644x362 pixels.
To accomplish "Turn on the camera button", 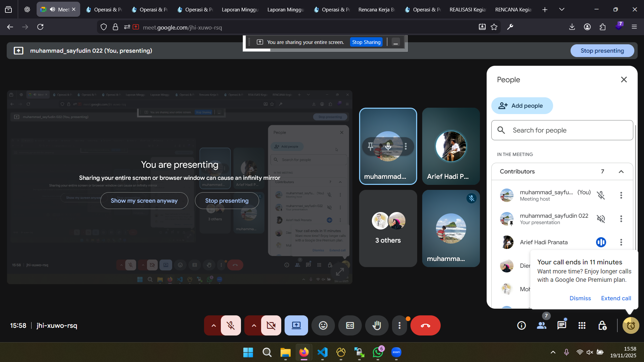I will (271, 325).
